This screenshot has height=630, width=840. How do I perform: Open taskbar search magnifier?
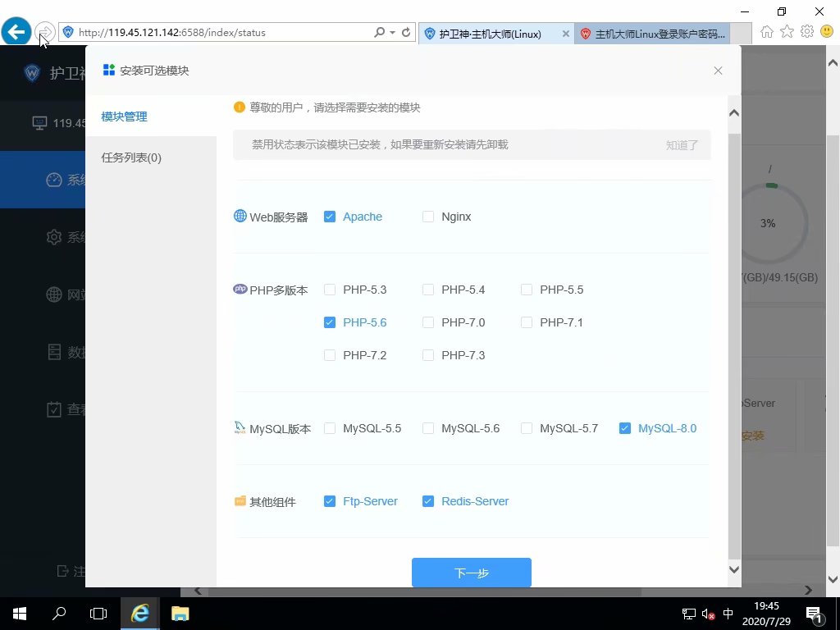coord(59,614)
